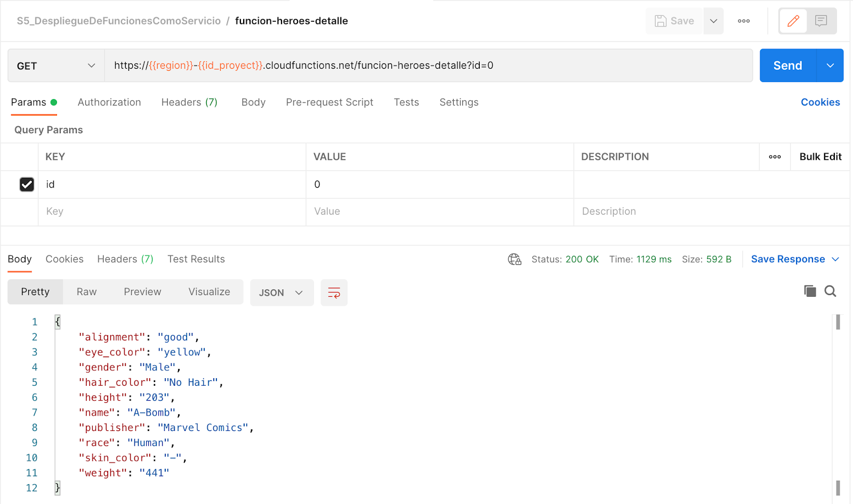The height and width of the screenshot is (504, 853).
Task: Click the "eye_color": "yellow" line
Action: [144, 352]
